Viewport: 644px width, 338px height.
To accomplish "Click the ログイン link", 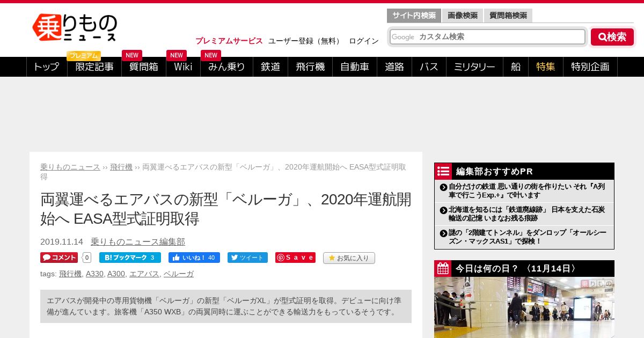I will 364,41.
